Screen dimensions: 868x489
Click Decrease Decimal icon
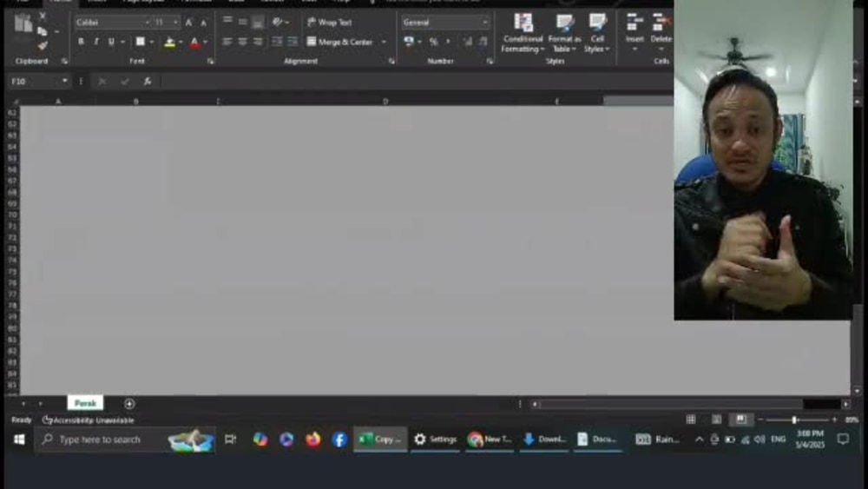click(483, 42)
